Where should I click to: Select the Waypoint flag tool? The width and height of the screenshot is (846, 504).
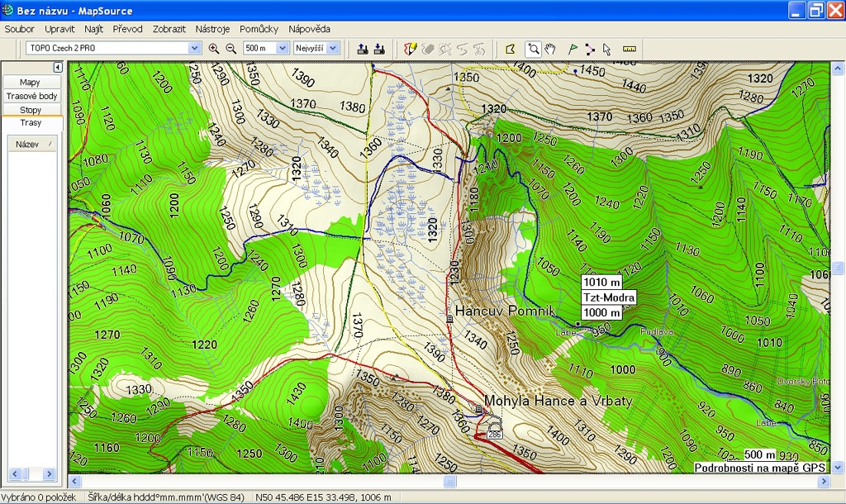tap(573, 49)
